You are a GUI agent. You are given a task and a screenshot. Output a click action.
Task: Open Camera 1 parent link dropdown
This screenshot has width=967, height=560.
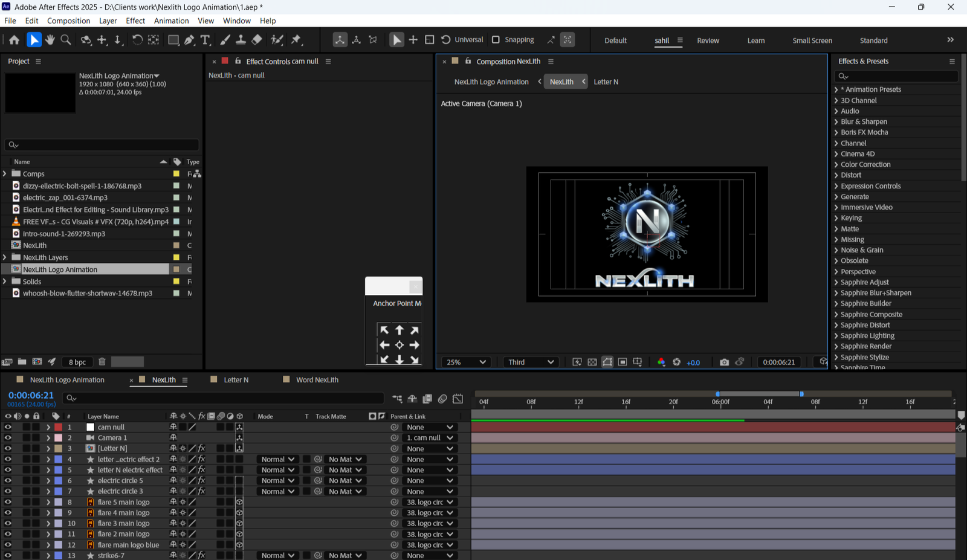click(430, 438)
